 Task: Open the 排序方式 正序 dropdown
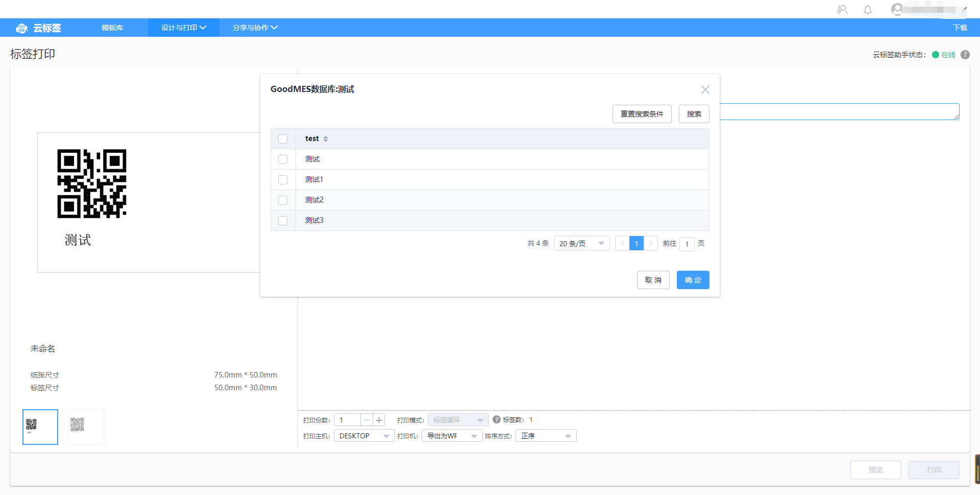546,436
